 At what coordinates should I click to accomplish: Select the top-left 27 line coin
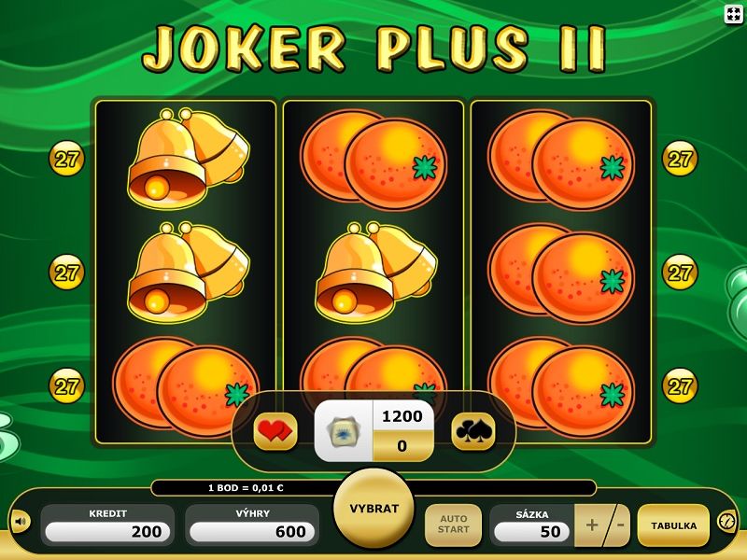point(66,159)
